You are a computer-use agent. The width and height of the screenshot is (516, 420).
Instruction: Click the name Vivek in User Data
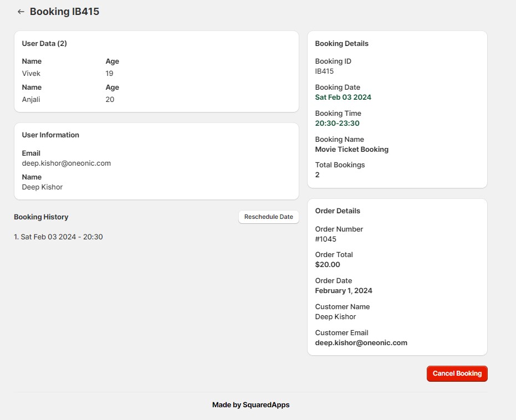31,74
